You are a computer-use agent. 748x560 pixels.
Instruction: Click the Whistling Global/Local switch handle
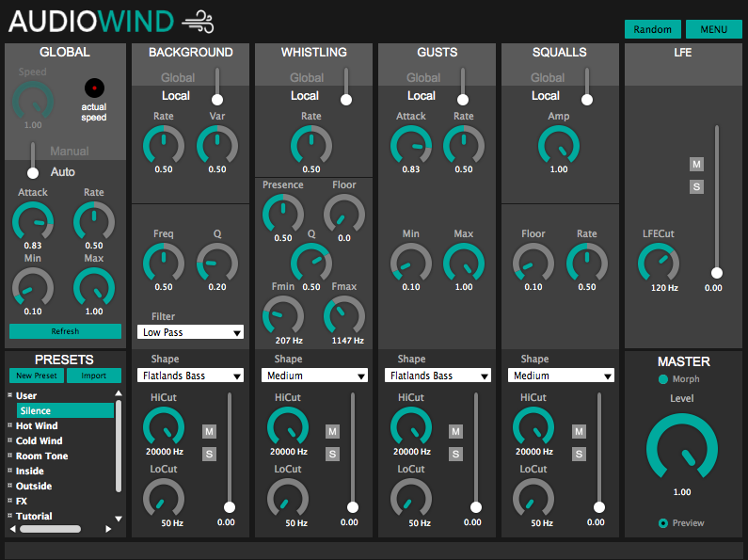346,100
